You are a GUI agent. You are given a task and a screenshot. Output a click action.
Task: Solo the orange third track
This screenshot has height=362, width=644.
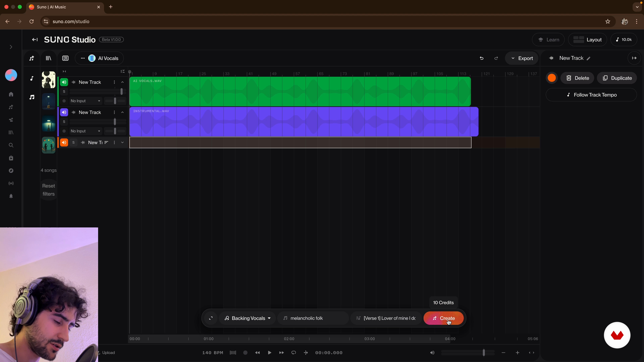pyautogui.click(x=73, y=142)
